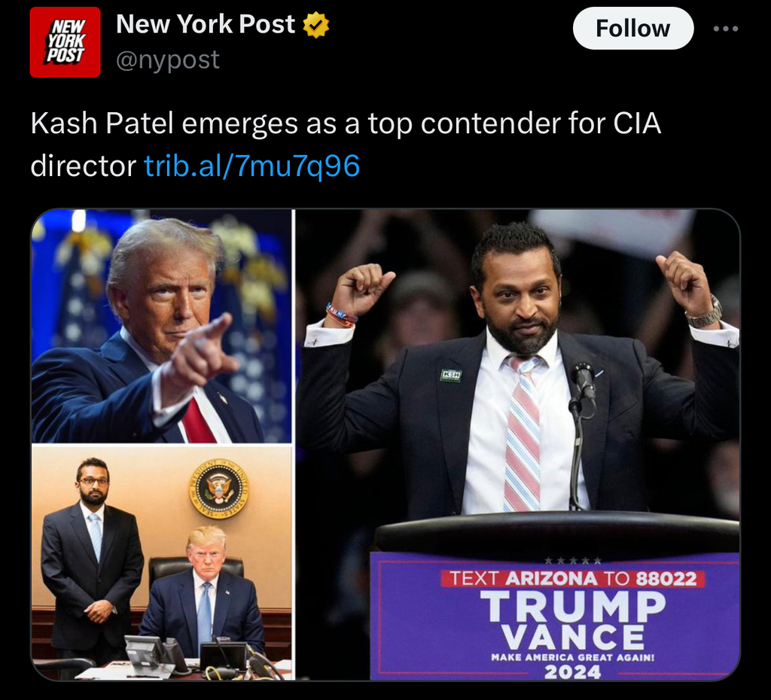The width and height of the screenshot is (771, 700).
Task: Click the "TEXT ARIZONA TO 88022" banner
Action: click(x=573, y=579)
